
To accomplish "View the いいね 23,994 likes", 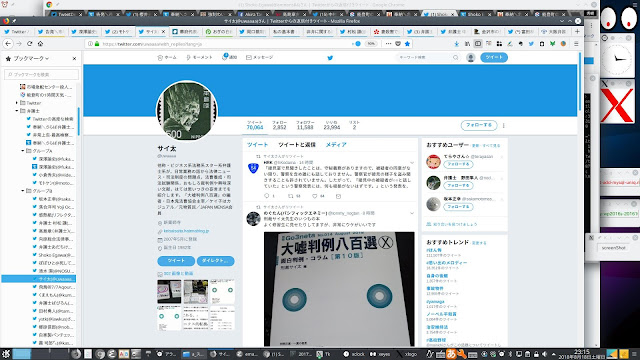I will pyautogui.click(x=331, y=125).
